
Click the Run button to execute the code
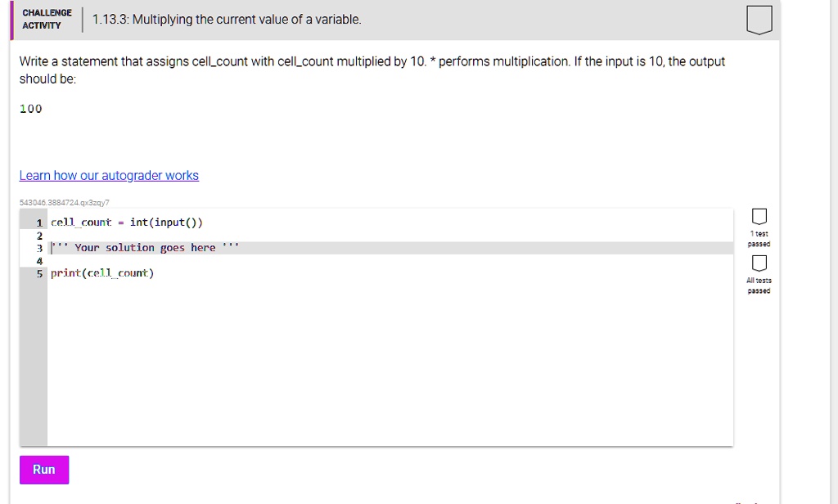43,469
